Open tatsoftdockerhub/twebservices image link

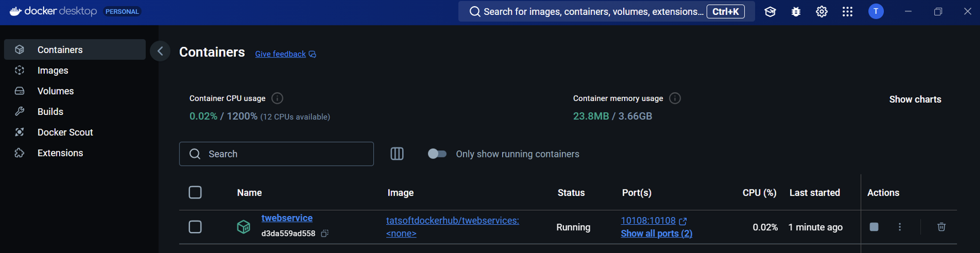click(452, 227)
